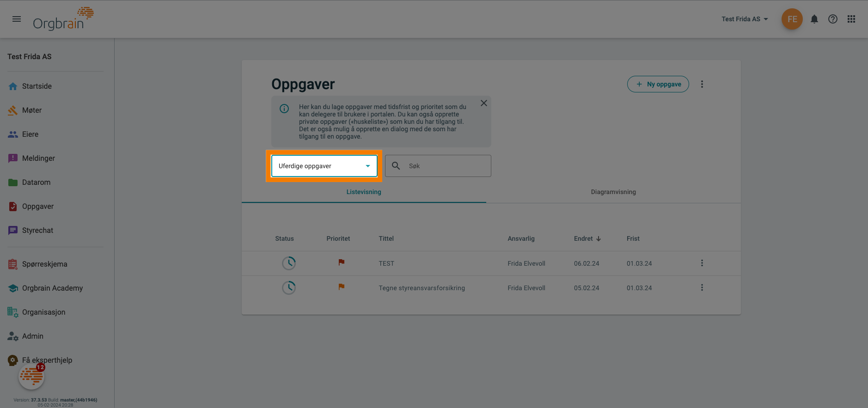Open Orgbrain Academy in the sidebar
868x408 pixels.
(52, 288)
